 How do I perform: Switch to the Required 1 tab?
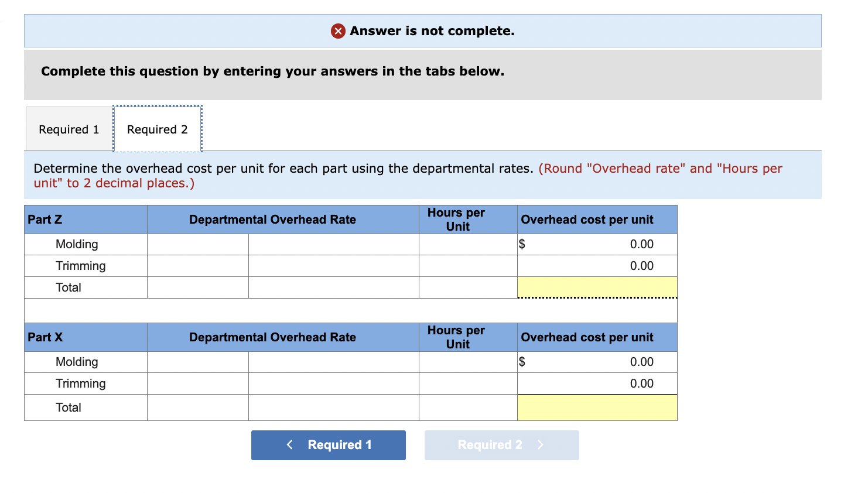click(69, 129)
